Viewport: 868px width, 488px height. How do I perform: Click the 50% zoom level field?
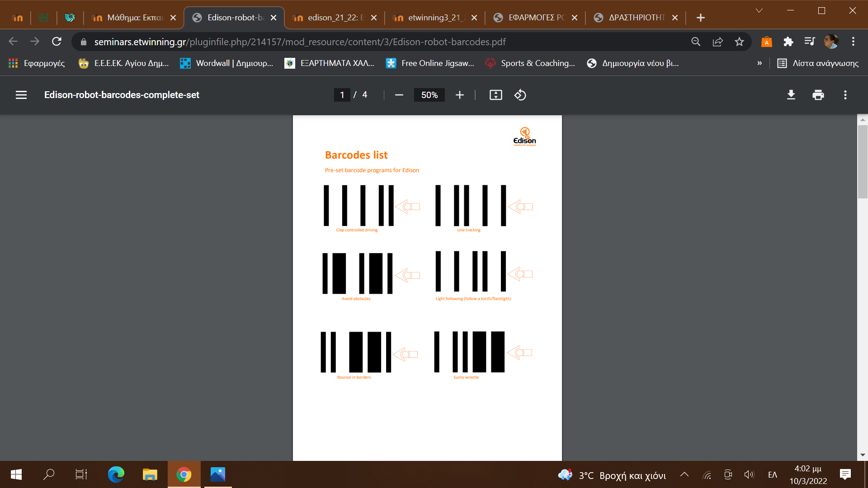click(429, 95)
